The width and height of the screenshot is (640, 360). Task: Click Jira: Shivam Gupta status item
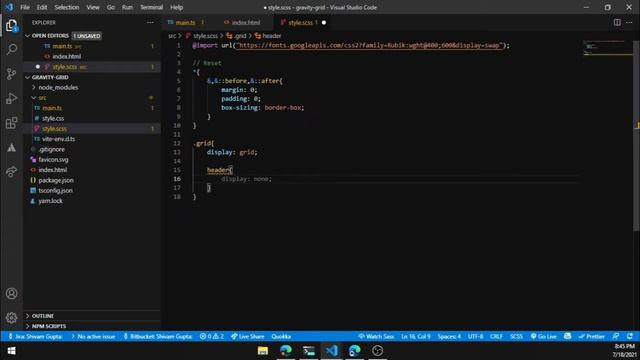click(36, 336)
